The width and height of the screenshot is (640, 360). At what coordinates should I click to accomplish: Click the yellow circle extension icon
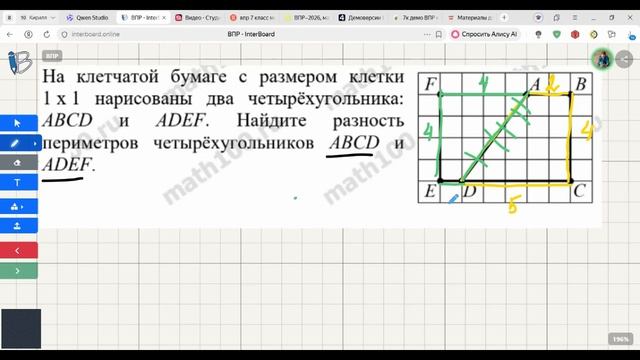593,35
